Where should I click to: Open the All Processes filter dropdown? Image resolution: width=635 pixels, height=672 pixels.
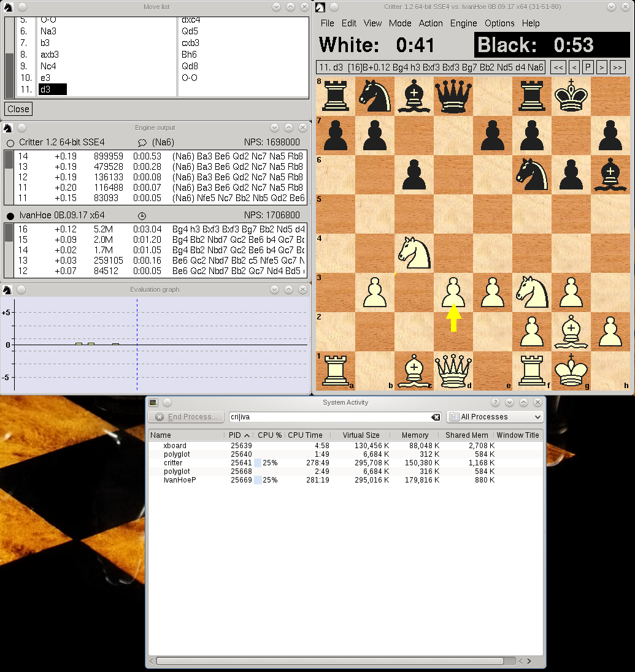click(495, 416)
